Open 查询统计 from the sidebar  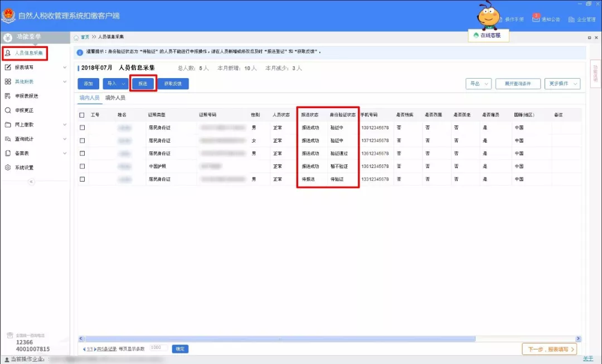(32, 138)
